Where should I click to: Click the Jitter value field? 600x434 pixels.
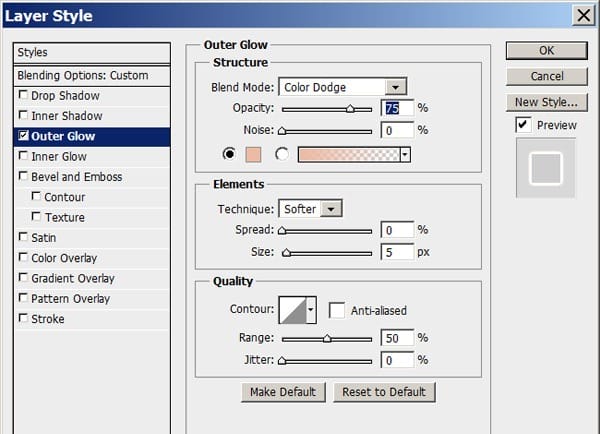pyautogui.click(x=398, y=360)
